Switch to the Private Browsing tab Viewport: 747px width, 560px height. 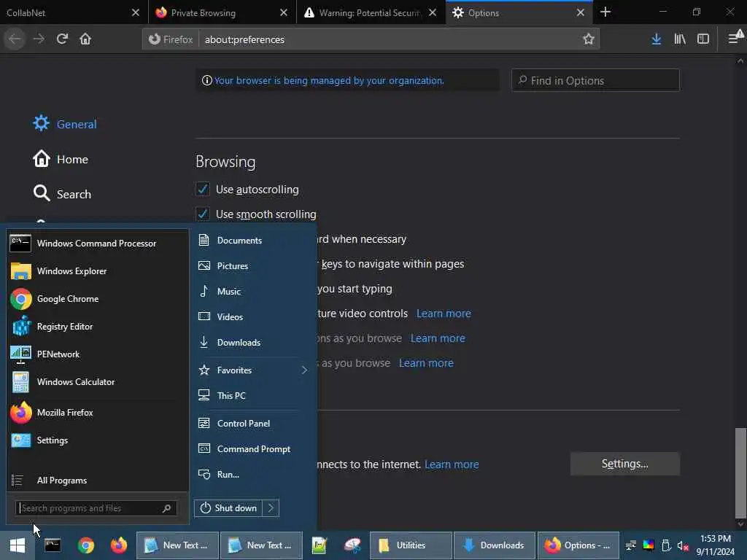[222, 12]
